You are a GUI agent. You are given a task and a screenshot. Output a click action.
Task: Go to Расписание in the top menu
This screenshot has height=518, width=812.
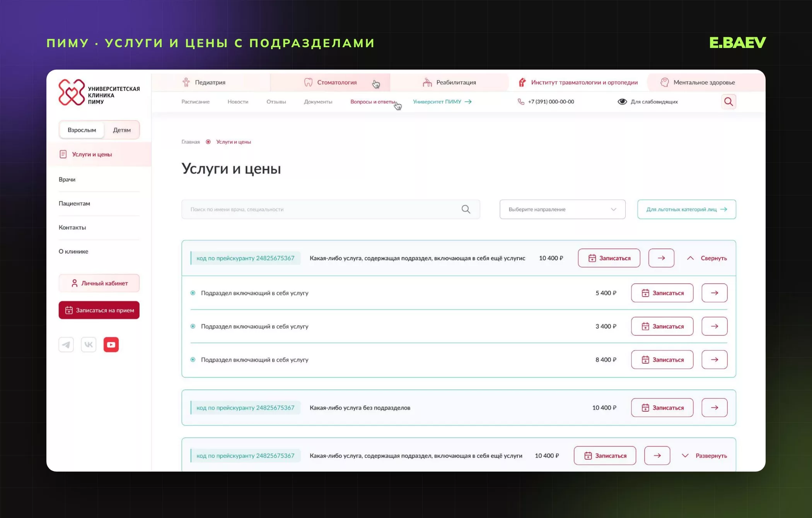pyautogui.click(x=196, y=102)
